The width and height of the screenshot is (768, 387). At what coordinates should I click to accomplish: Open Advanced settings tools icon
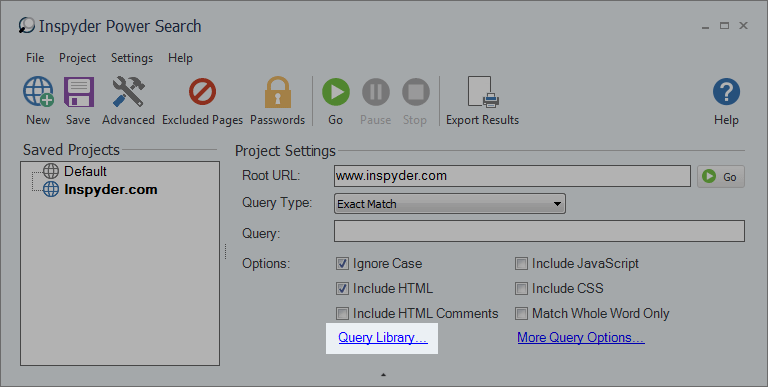tap(128, 92)
